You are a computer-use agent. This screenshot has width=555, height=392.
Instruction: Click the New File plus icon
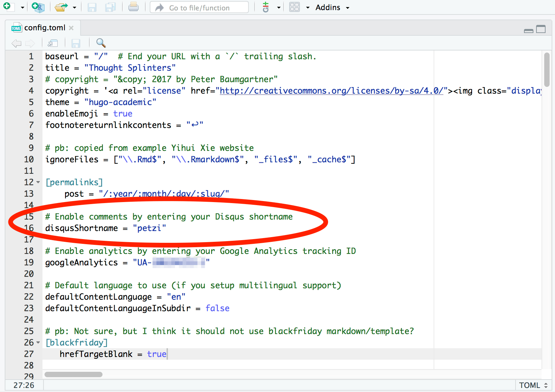tap(7, 7)
